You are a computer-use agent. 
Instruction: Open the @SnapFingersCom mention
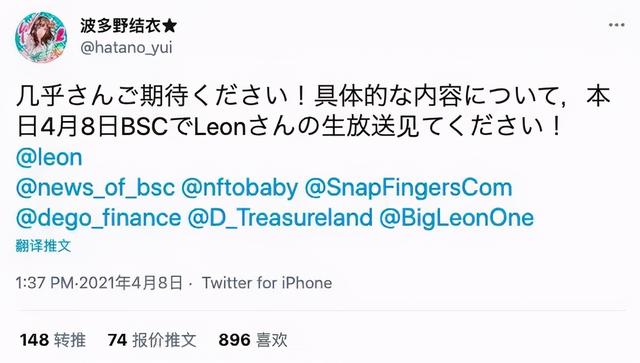click(x=408, y=188)
